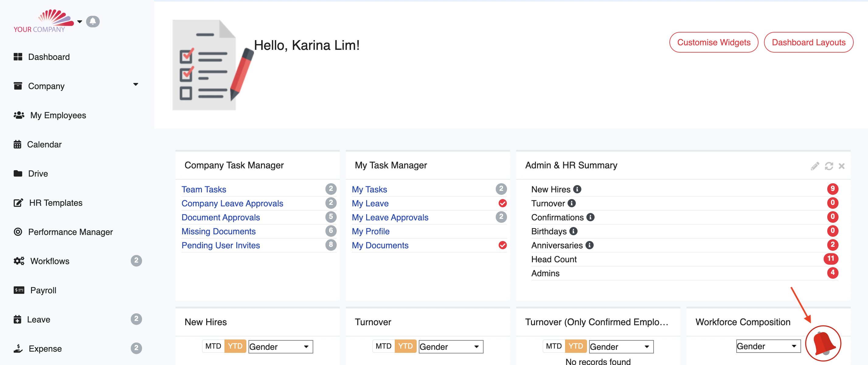Screen dimensions: 868x365
Task: Click info icon beside Turnover row
Action: click(x=571, y=203)
